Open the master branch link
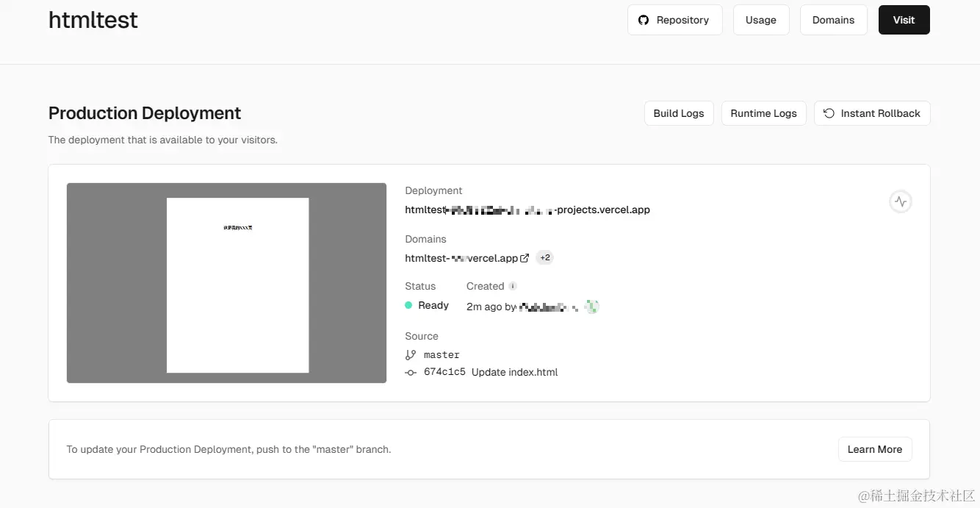The height and width of the screenshot is (508, 980). click(x=442, y=354)
